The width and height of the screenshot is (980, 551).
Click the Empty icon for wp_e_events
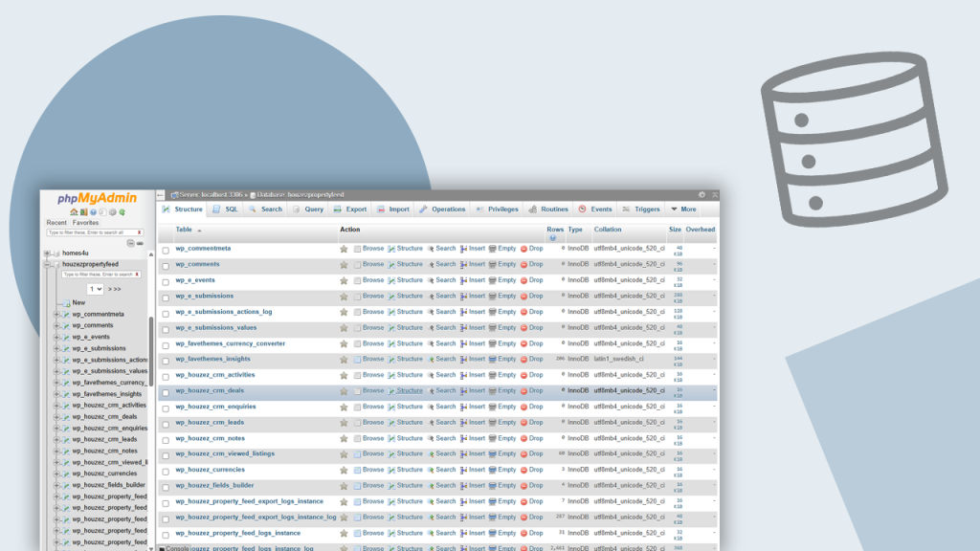coord(493,280)
